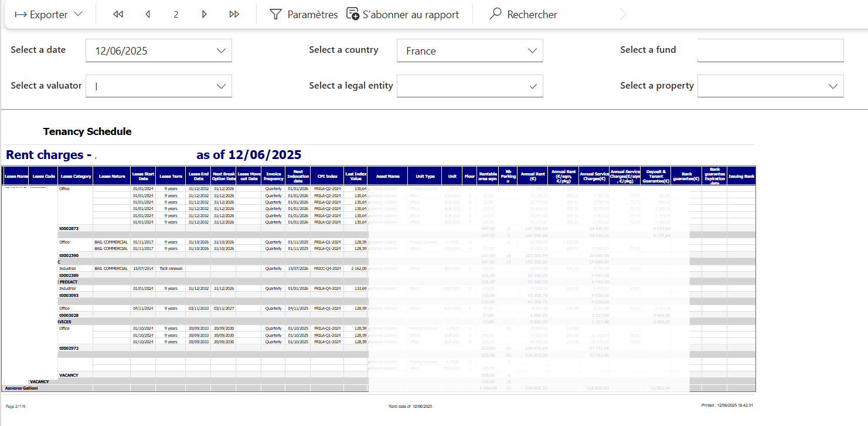This screenshot has height=426, width=868.
Task: Click the Paramètres text label
Action: tap(312, 15)
